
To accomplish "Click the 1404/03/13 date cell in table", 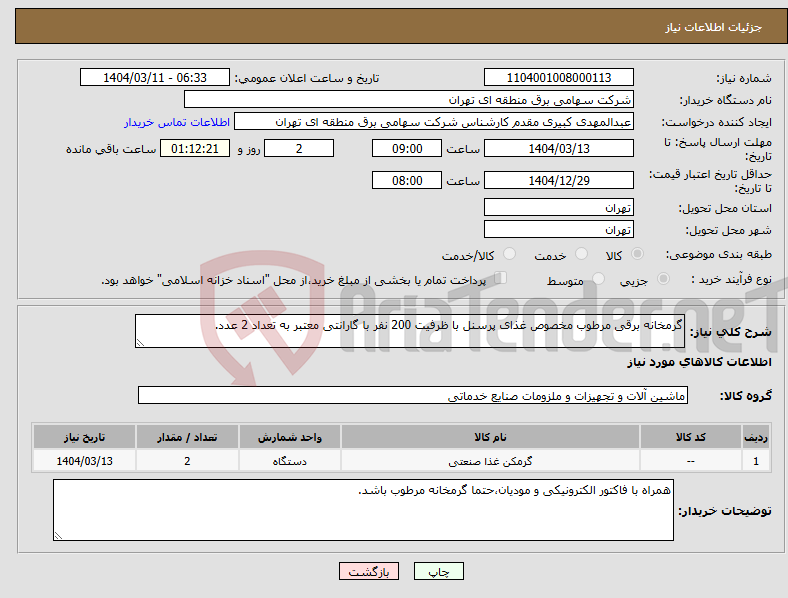I will click(x=84, y=461).
